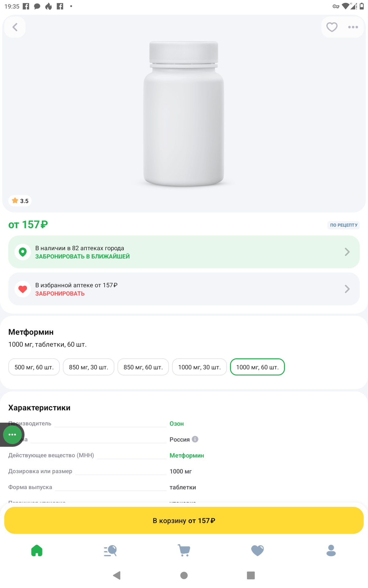Viewport: 368px width, 588px height.
Task: Tap the back arrow icon
Action: (15, 27)
